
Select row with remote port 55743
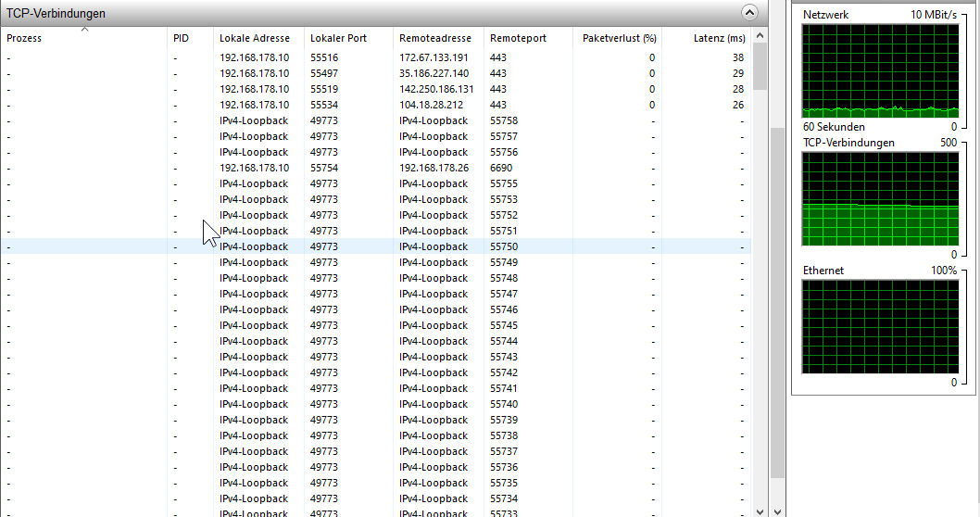point(376,357)
